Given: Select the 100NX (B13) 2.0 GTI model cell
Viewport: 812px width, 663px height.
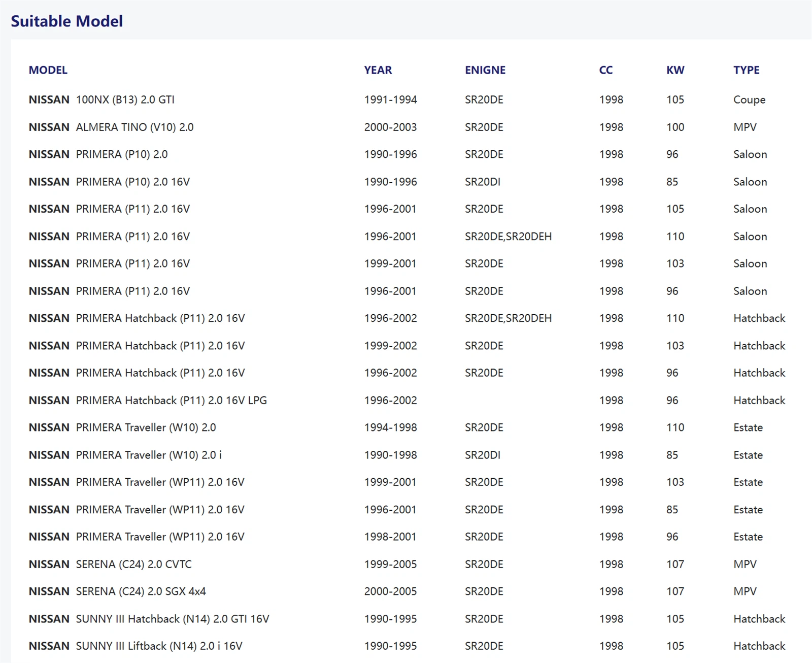Looking at the screenshot, I should (x=101, y=100).
